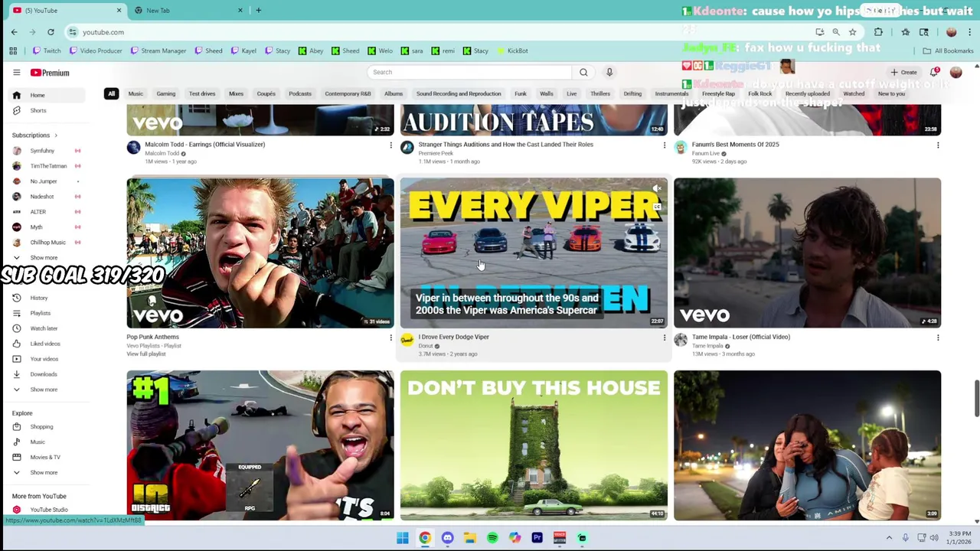
Task: Select the Drifting filter chip
Action: click(x=632, y=93)
